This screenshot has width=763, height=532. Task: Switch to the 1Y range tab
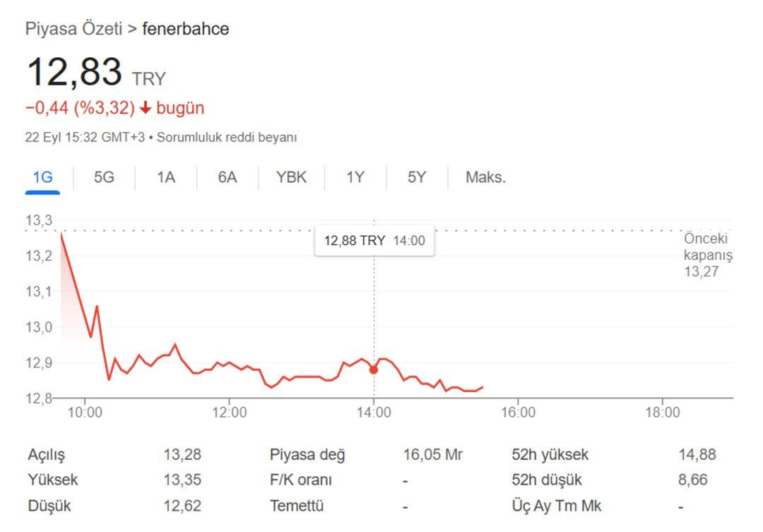[355, 177]
